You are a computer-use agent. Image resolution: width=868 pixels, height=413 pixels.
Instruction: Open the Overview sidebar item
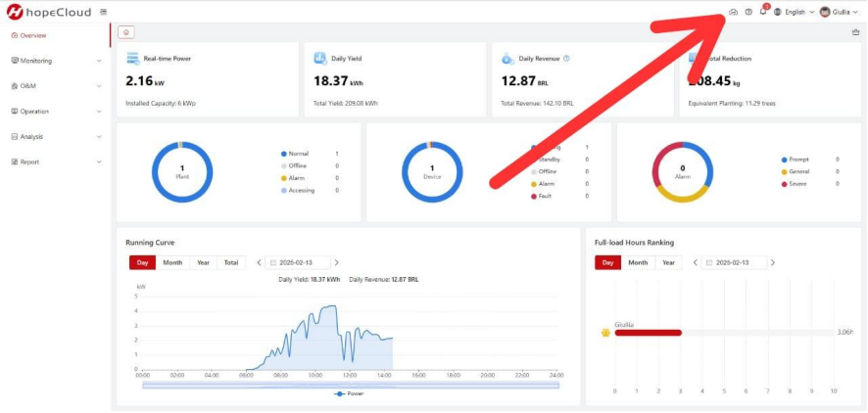click(56, 35)
